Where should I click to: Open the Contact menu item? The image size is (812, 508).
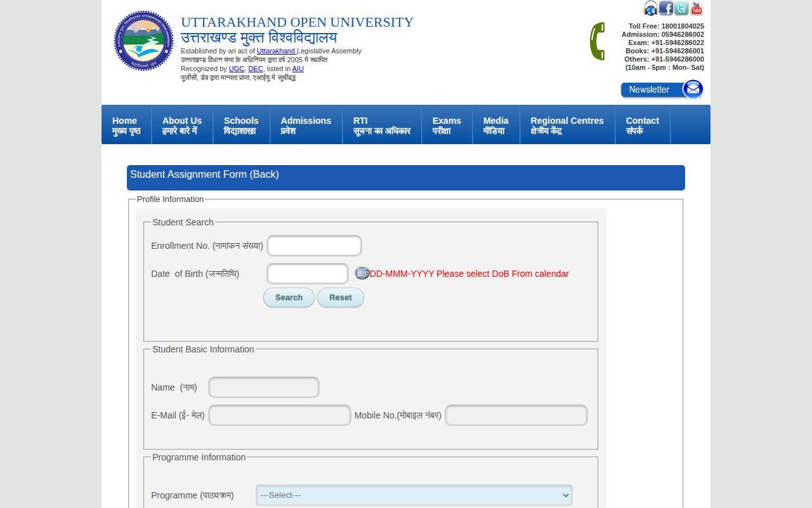642,125
